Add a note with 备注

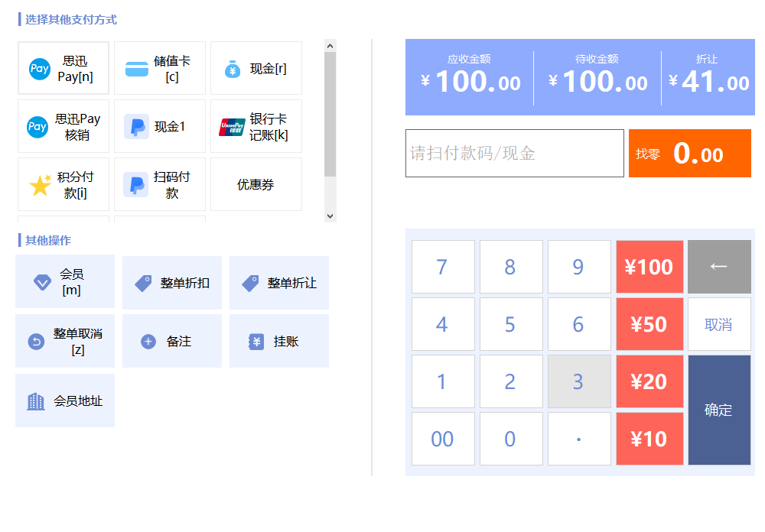tap(172, 341)
